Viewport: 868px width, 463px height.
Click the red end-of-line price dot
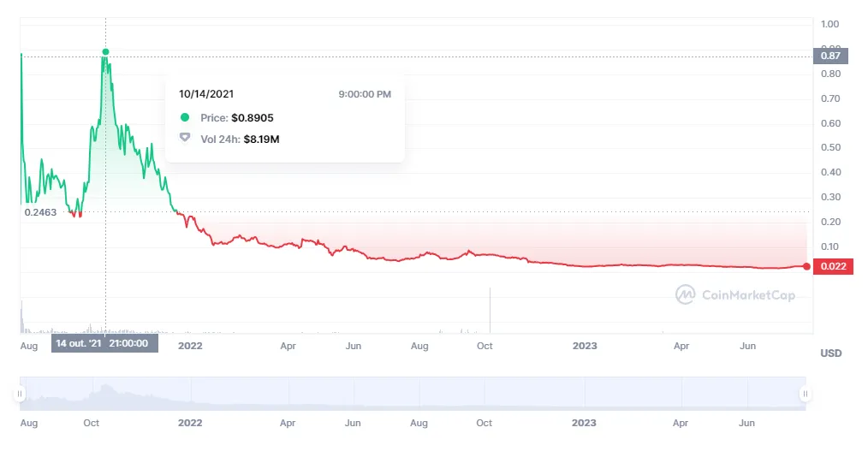coord(806,266)
